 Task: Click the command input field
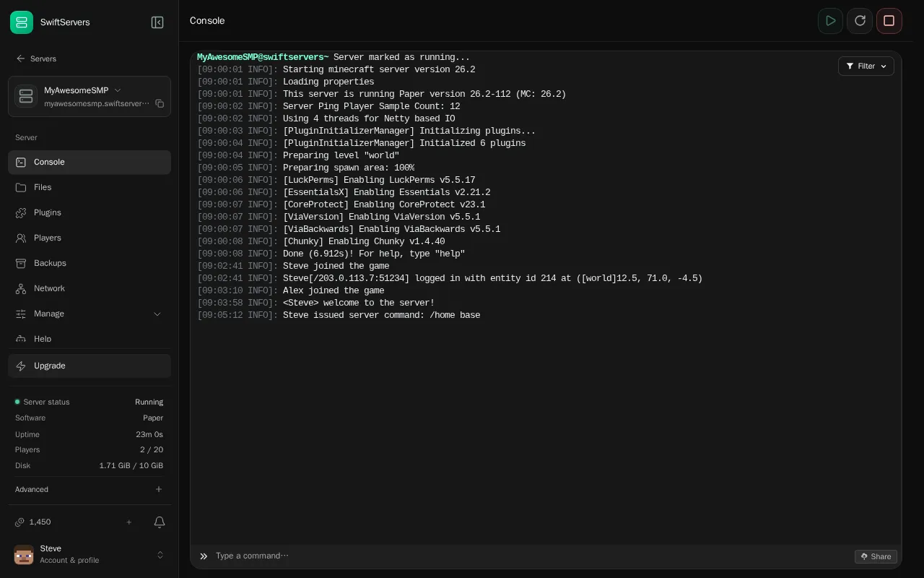pos(531,556)
